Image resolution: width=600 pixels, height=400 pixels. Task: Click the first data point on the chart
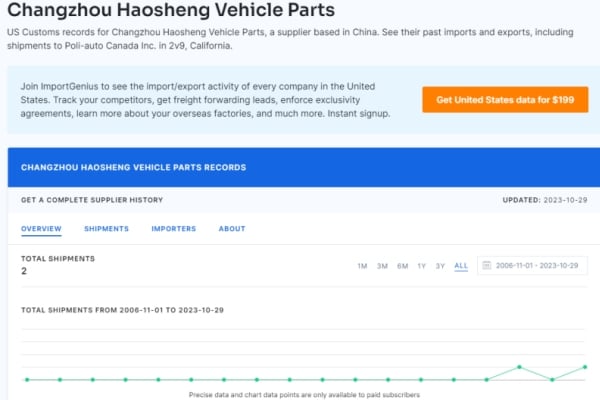[x=27, y=380]
